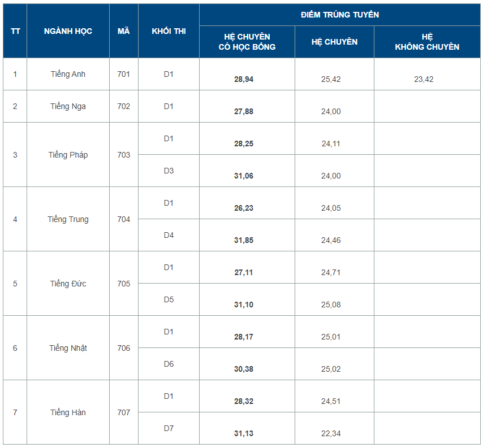The height and width of the screenshot is (448, 483).
Task: Click the D5 exam block cell
Action: click(169, 299)
